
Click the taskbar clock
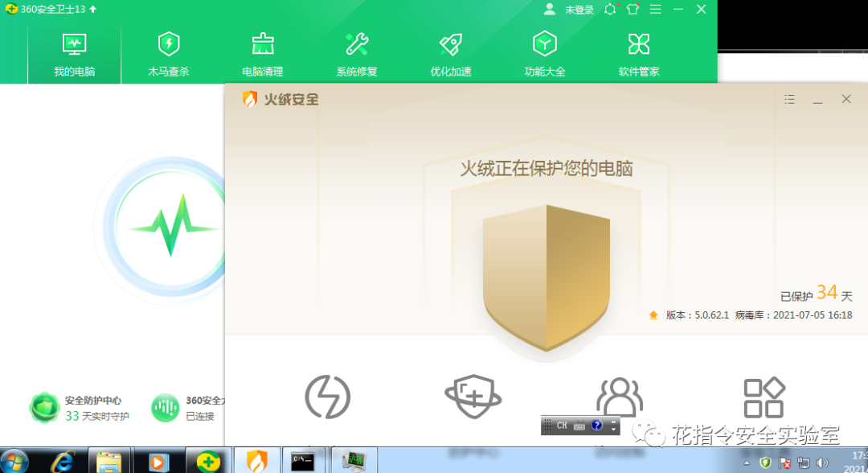tap(855, 462)
